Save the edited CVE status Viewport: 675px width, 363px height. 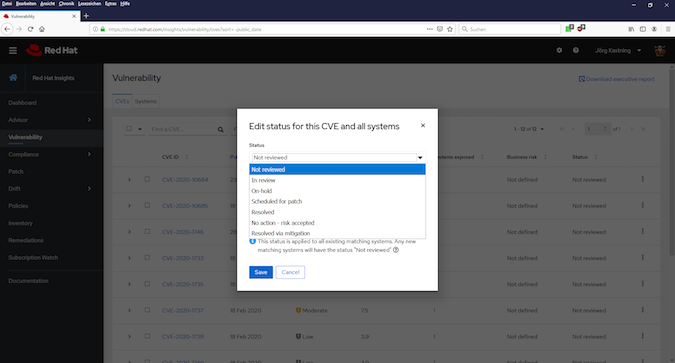pos(261,272)
